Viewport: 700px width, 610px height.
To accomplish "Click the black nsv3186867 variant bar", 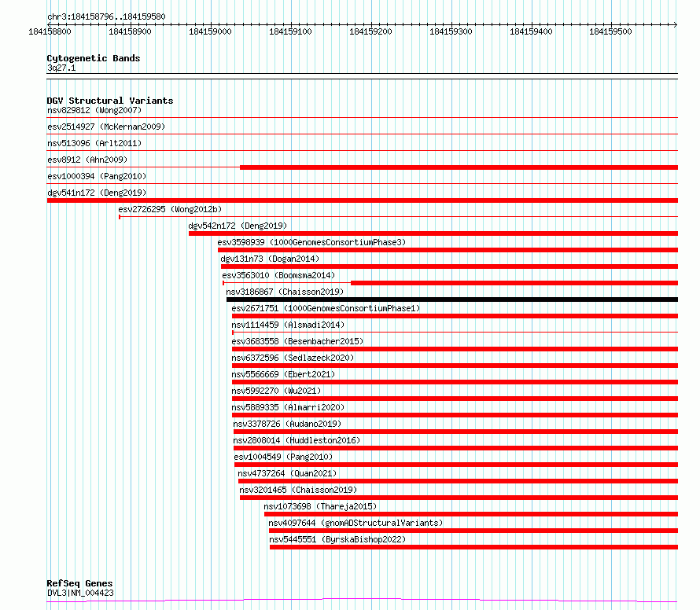I will [452, 299].
